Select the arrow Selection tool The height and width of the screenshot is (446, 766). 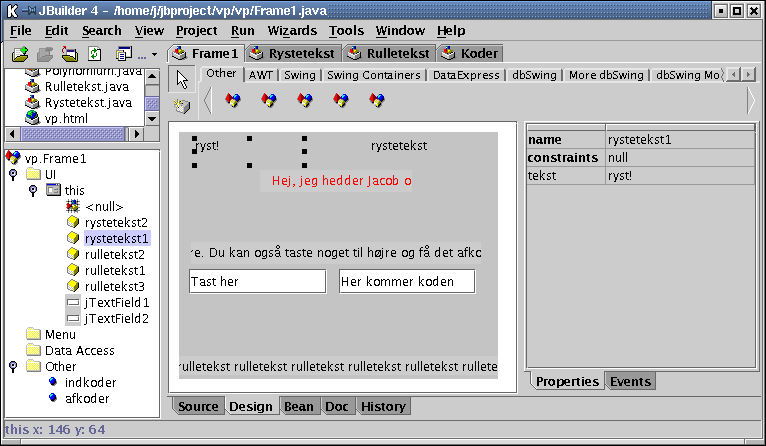(182, 79)
